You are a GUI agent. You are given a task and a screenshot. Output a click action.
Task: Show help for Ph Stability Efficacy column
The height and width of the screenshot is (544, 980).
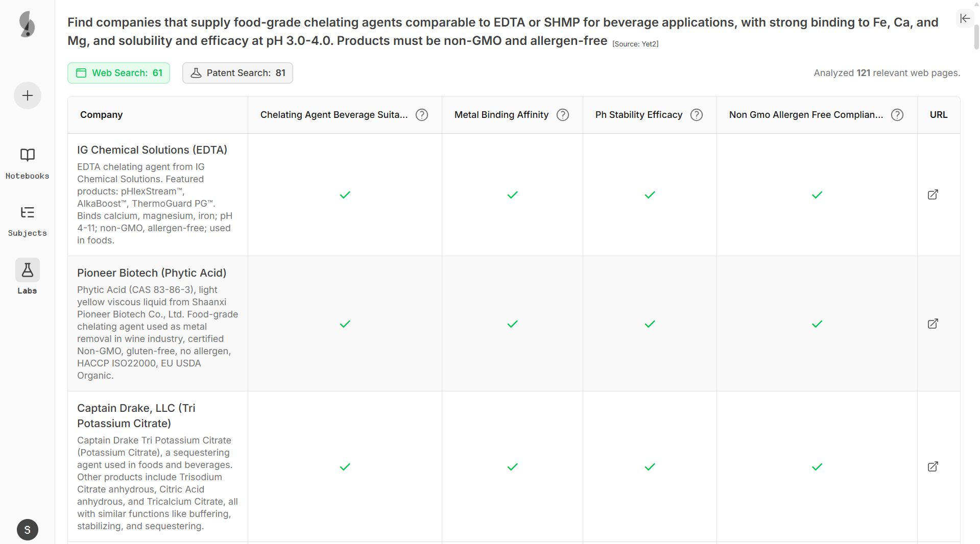click(697, 115)
